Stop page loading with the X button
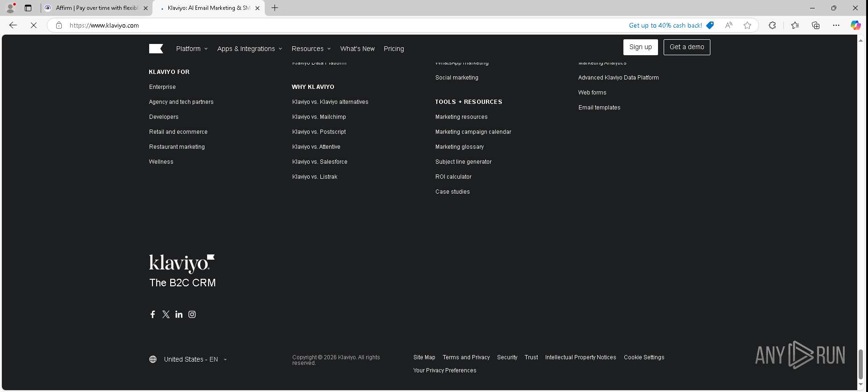868x392 pixels. click(34, 25)
